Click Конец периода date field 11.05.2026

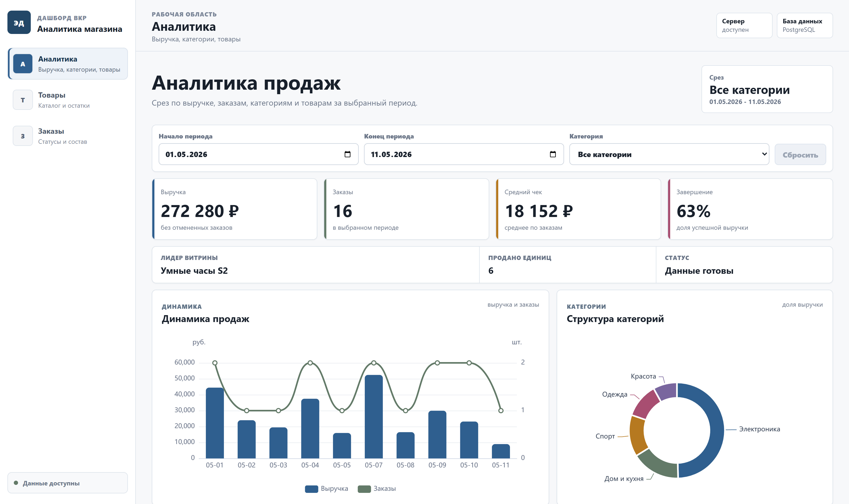pos(464,154)
